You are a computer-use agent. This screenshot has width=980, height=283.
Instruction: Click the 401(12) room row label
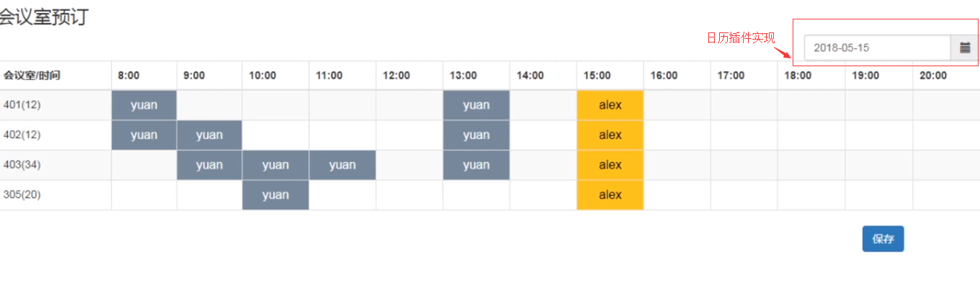pos(22,105)
